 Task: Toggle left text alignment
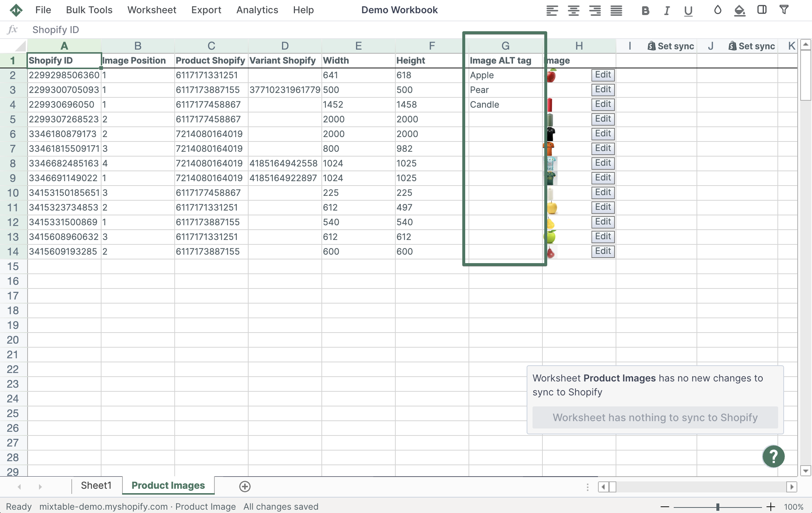point(552,11)
